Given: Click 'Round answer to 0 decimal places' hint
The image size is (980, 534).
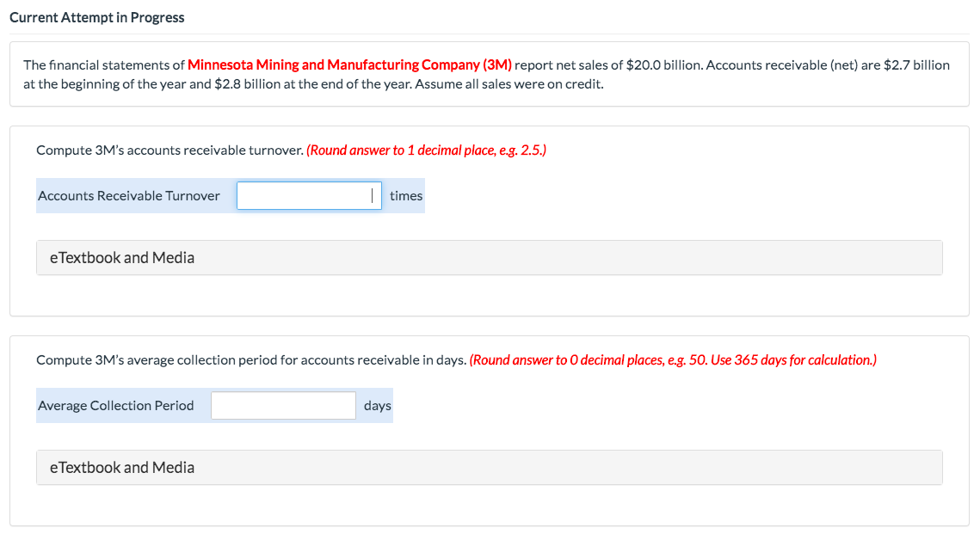Looking at the screenshot, I should [x=673, y=359].
